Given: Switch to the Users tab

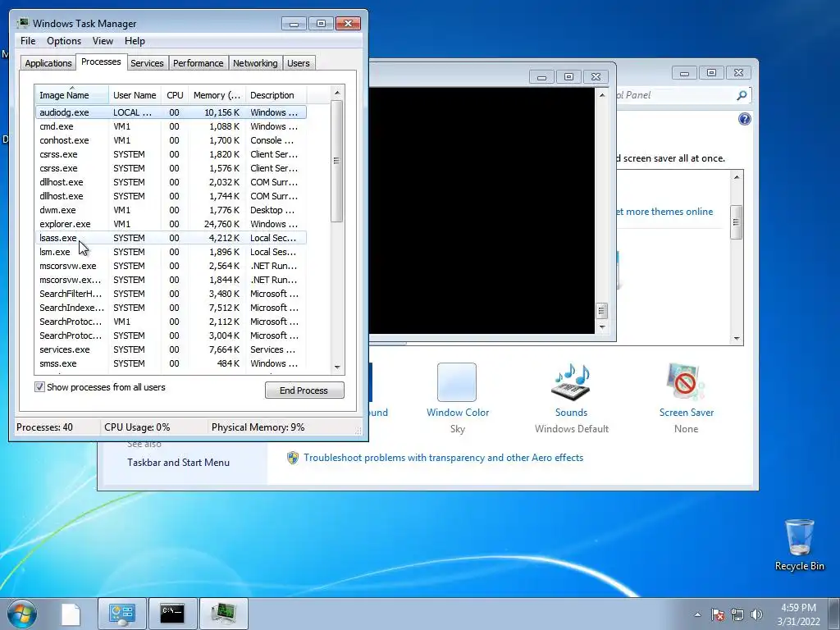Looking at the screenshot, I should [x=298, y=62].
